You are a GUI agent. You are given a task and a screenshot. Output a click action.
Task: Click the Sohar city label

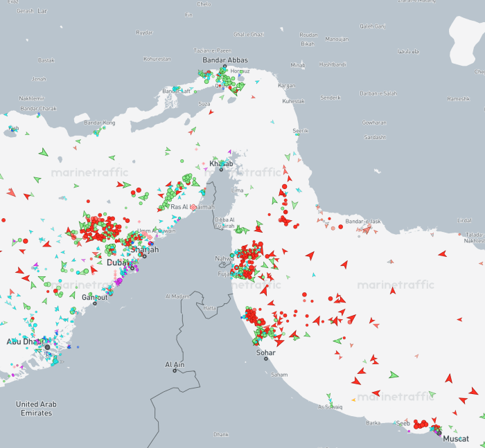coord(265,352)
